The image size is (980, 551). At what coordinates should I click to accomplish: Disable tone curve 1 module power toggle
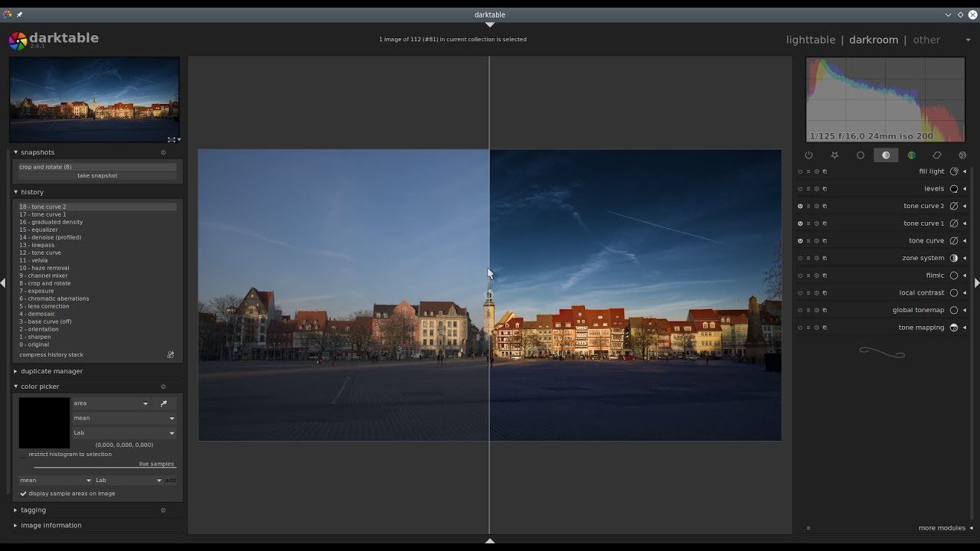point(800,223)
